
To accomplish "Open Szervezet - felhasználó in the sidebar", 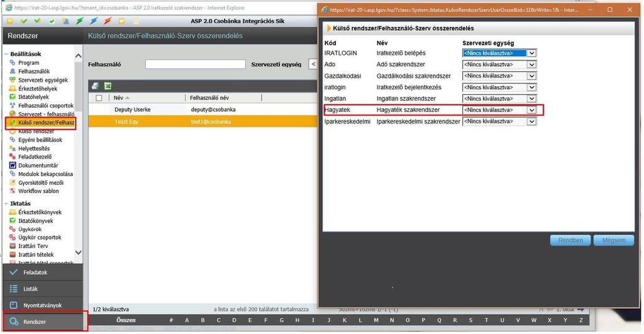I will point(47,114).
